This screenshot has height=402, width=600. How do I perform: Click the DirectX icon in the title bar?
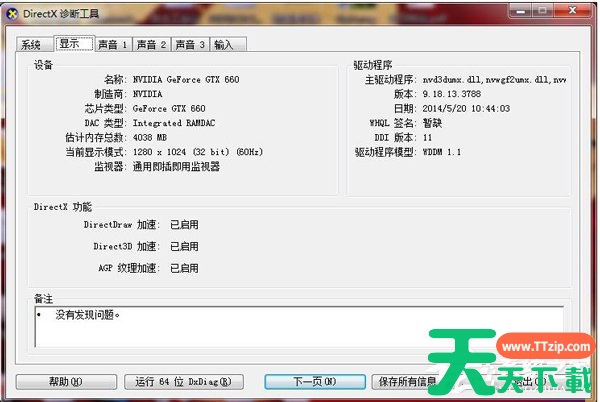pyautogui.click(x=12, y=14)
